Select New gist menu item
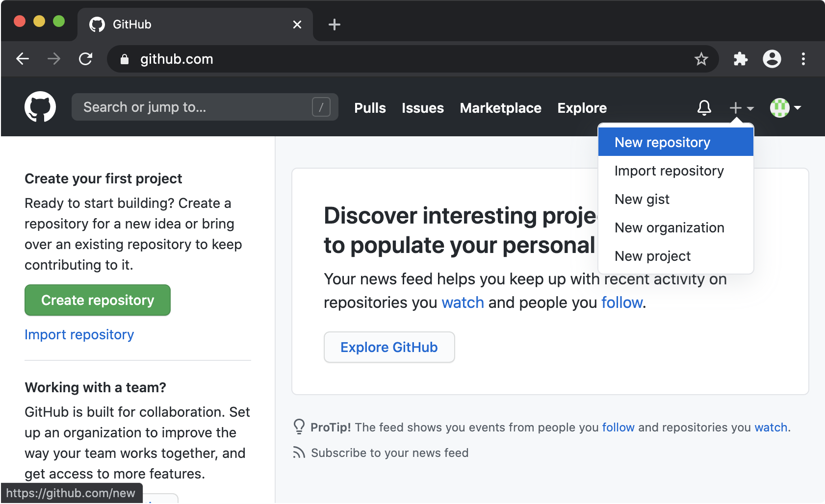This screenshot has width=825, height=504. [x=676, y=199]
